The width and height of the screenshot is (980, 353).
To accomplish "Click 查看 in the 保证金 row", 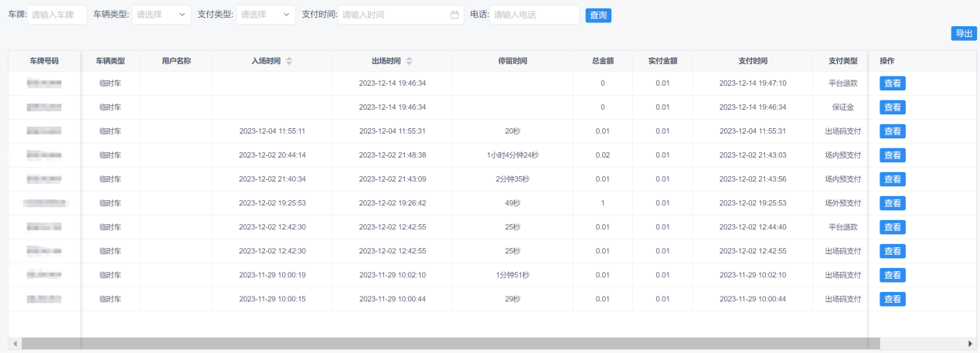I will pyautogui.click(x=893, y=107).
